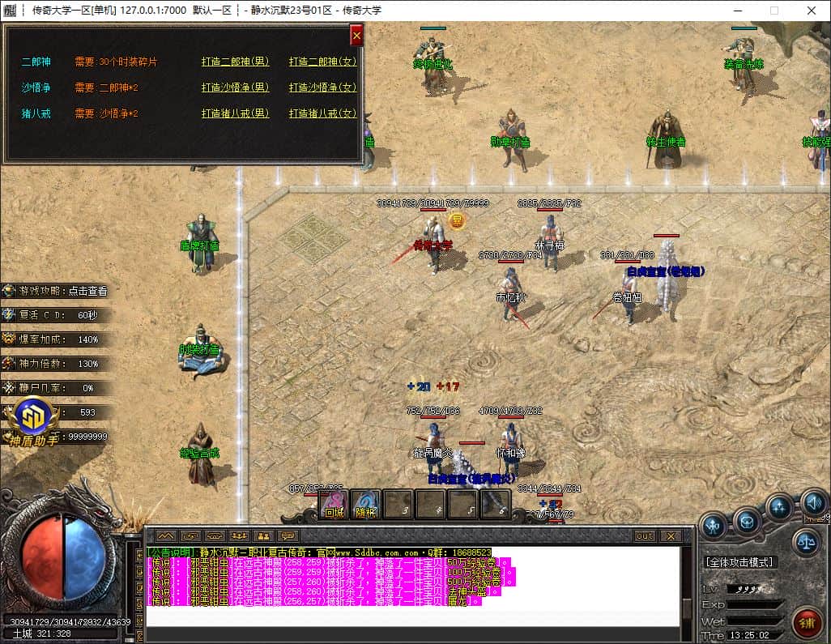Talk to the 转生使者 NPC
Image resolution: width=831 pixels, height=644 pixels.
(x=667, y=140)
